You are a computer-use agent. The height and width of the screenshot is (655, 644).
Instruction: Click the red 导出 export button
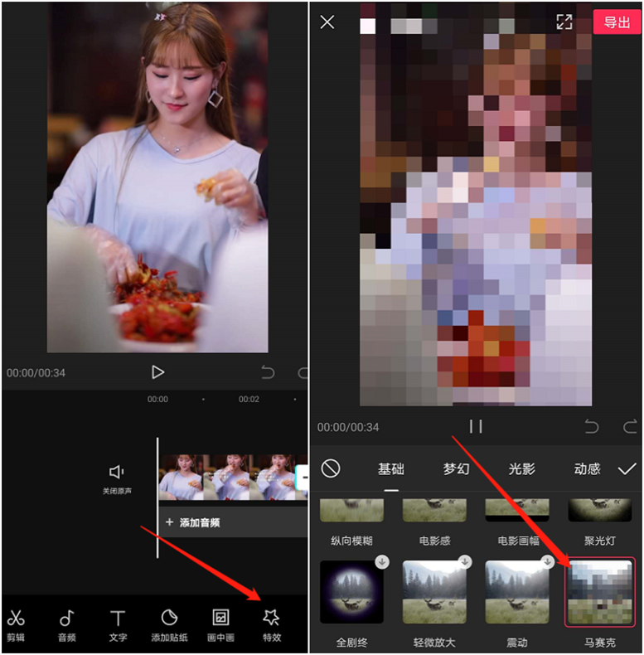[x=617, y=22]
